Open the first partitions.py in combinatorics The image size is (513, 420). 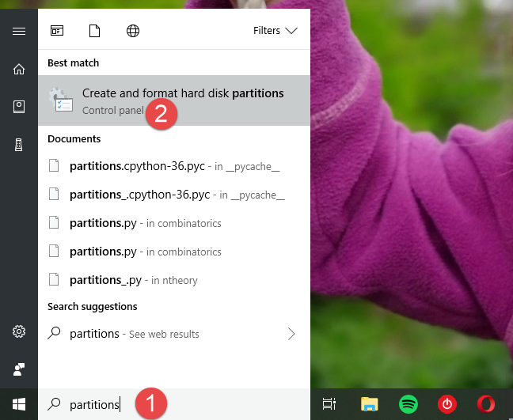174,223
